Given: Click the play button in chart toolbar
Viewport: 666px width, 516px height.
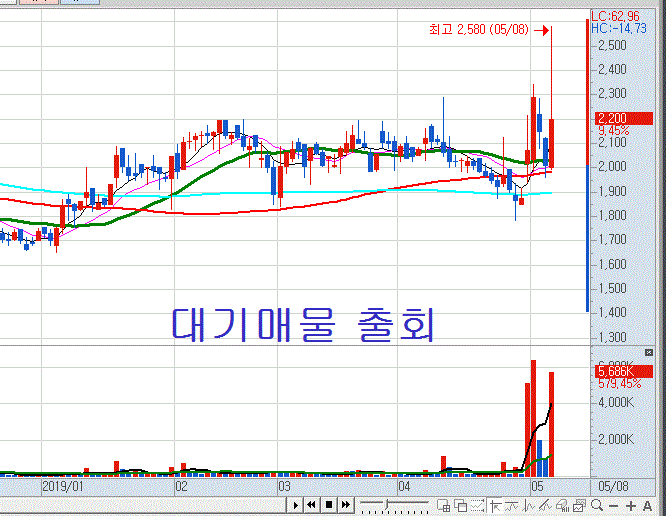Looking at the screenshot, I should click(296, 505).
